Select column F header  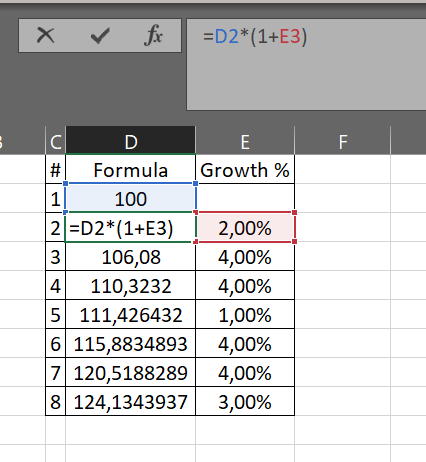pyautogui.click(x=343, y=140)
